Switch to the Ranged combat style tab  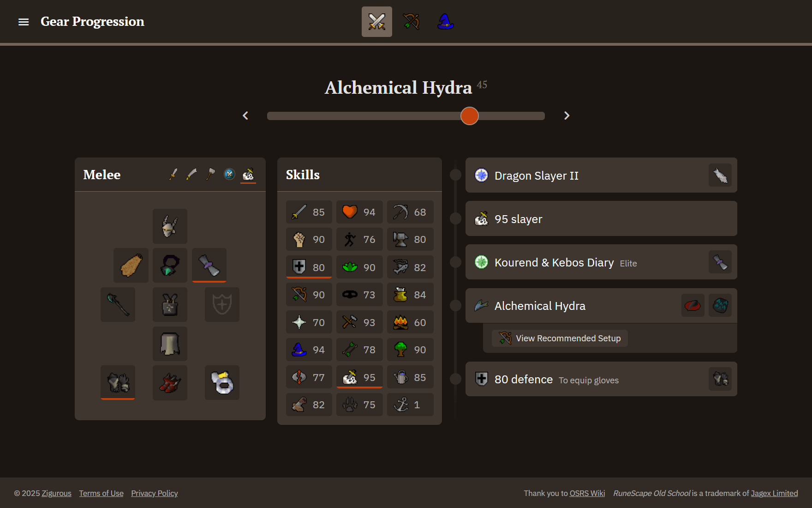click(x=411, y=22)
